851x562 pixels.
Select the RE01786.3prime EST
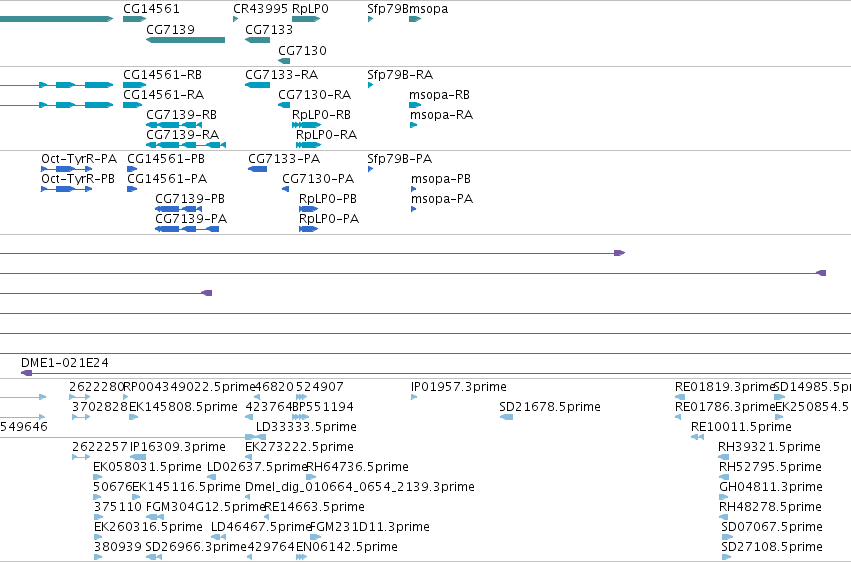click(678, 417)
